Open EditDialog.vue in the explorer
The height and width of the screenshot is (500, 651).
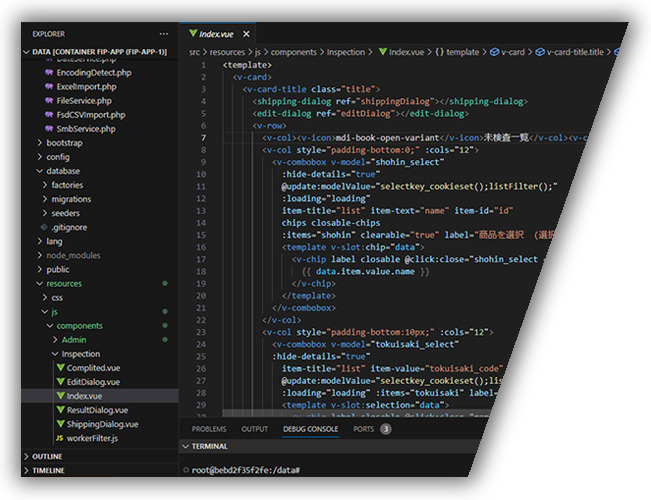(93, 382)
